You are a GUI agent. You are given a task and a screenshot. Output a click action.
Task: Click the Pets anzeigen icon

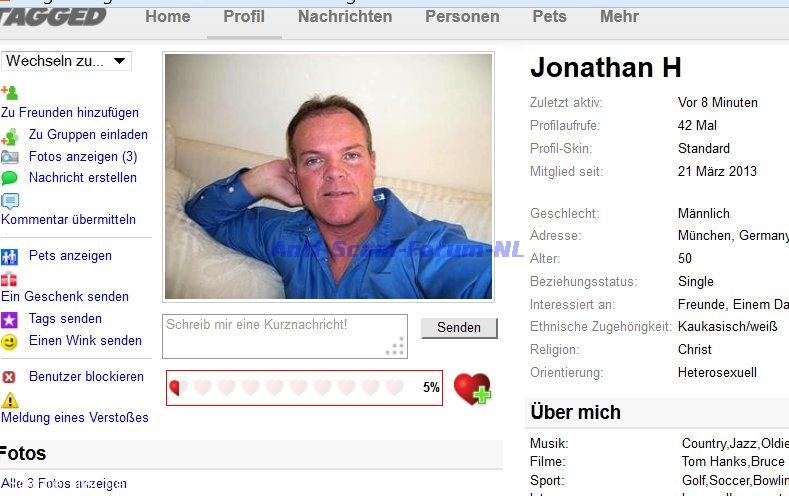click(x=10, y=257)
